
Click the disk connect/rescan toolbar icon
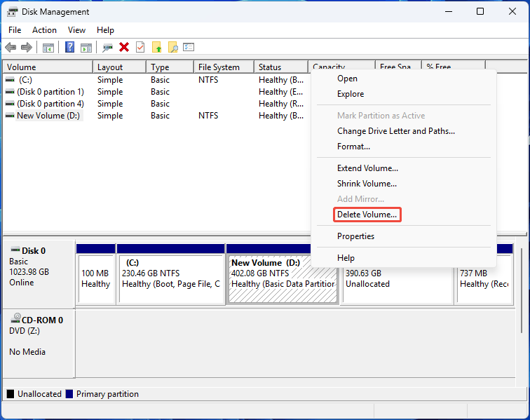pyautogui.click(x=107, y=48)
